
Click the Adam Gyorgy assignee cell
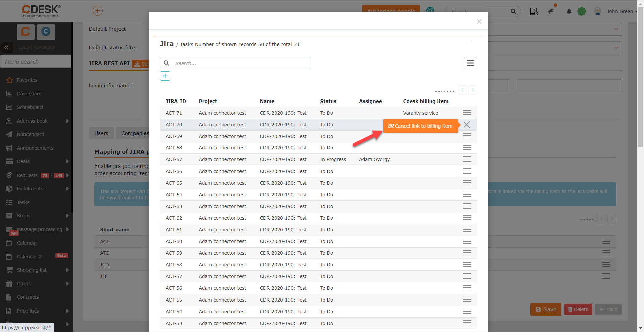coord(374,159)
